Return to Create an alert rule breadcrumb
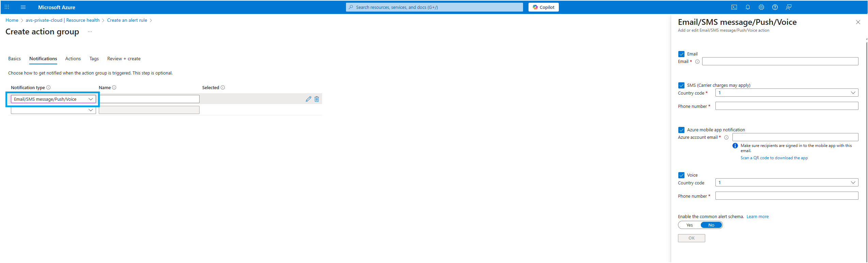The image size is (868, 263). point(127,20)
